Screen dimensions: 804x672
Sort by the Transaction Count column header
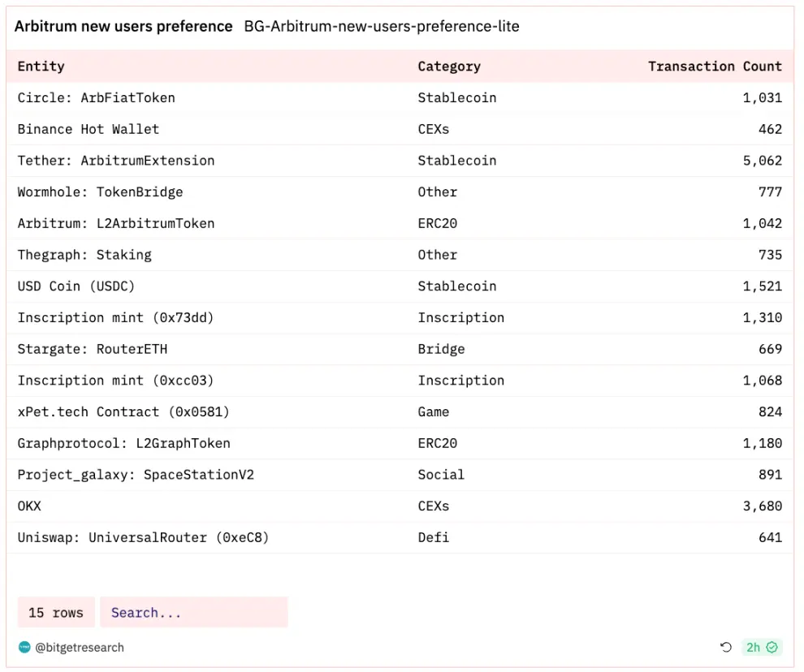pyautogui.click(x=715, y=67)
